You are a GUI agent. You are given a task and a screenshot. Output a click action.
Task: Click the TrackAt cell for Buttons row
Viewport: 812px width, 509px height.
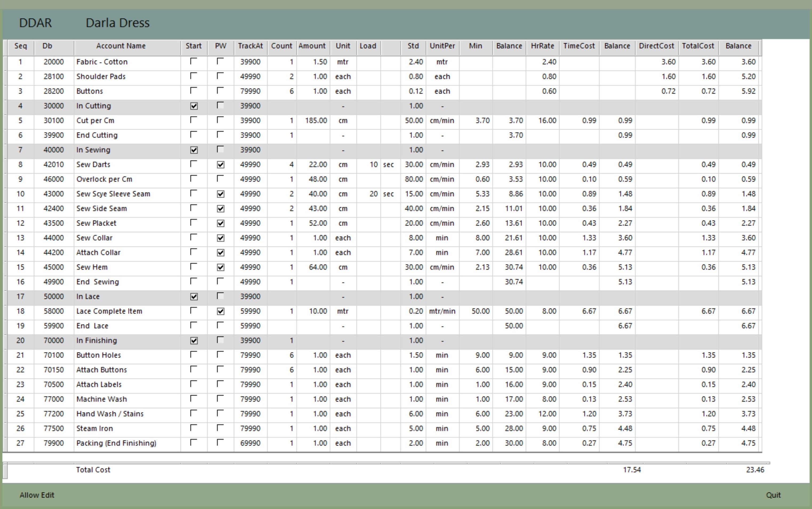250,91
